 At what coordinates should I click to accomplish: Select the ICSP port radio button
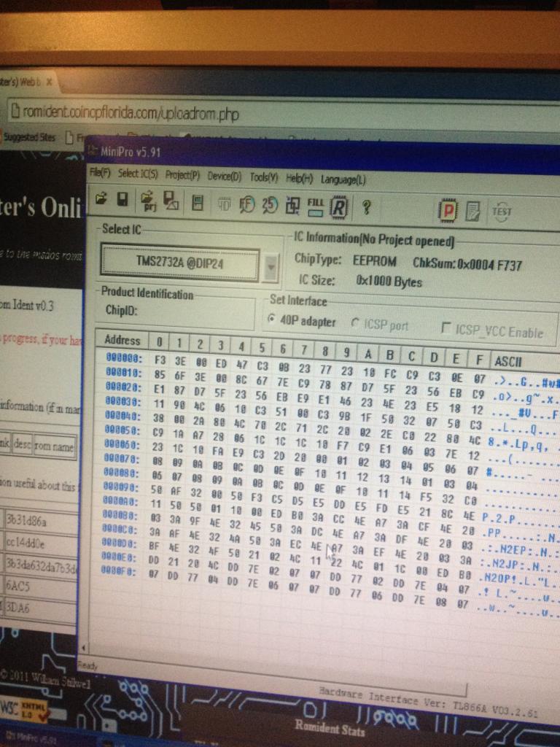[357, 324]
